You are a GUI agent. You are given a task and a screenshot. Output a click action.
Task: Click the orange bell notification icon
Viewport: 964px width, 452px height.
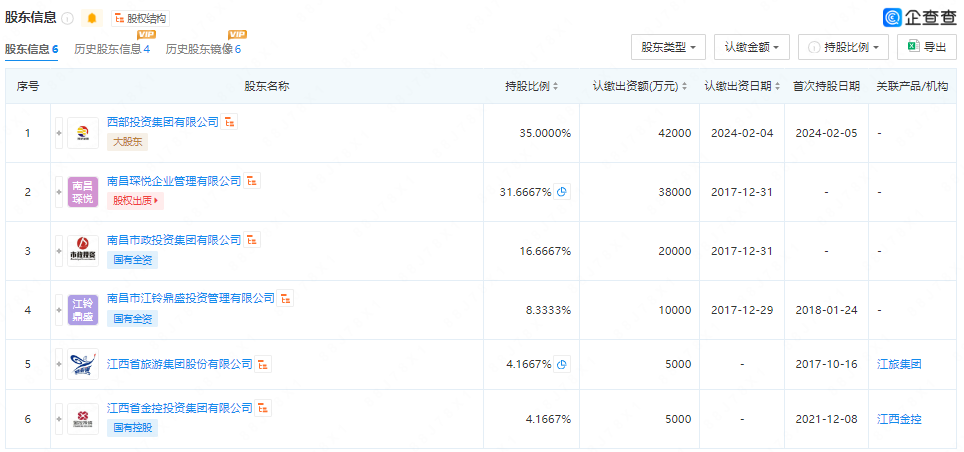tap(92, 18)
